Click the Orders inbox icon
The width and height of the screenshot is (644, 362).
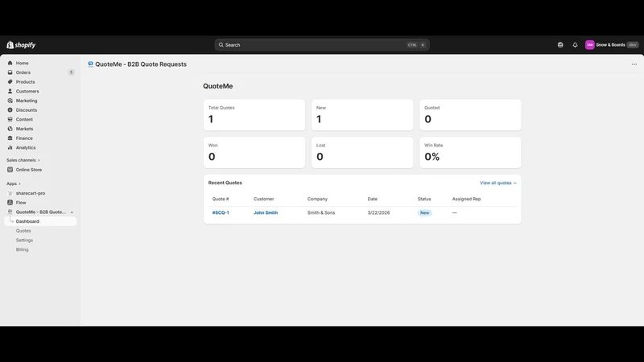coord(10,72)
